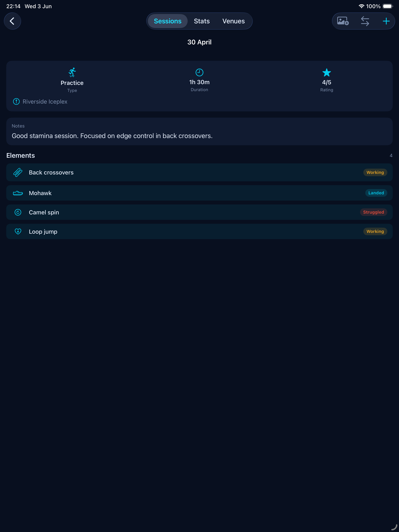
Task: Tap the swap arrows icon
Action: coord(365,21)
